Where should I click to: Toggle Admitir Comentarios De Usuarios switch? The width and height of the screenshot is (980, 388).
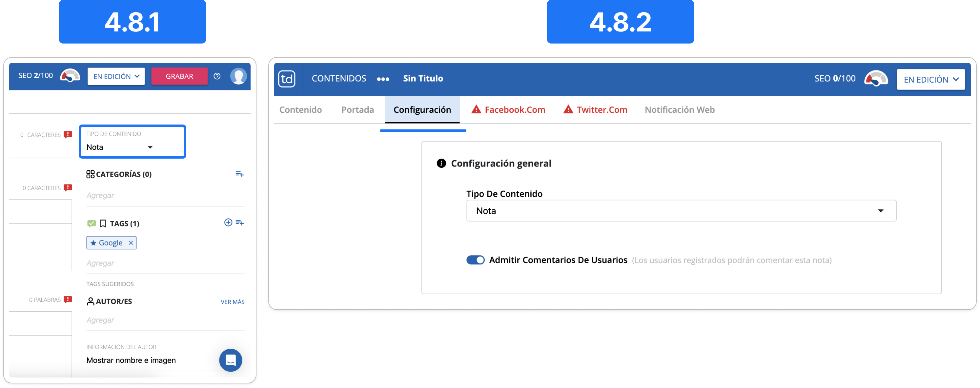coord(475,260)
